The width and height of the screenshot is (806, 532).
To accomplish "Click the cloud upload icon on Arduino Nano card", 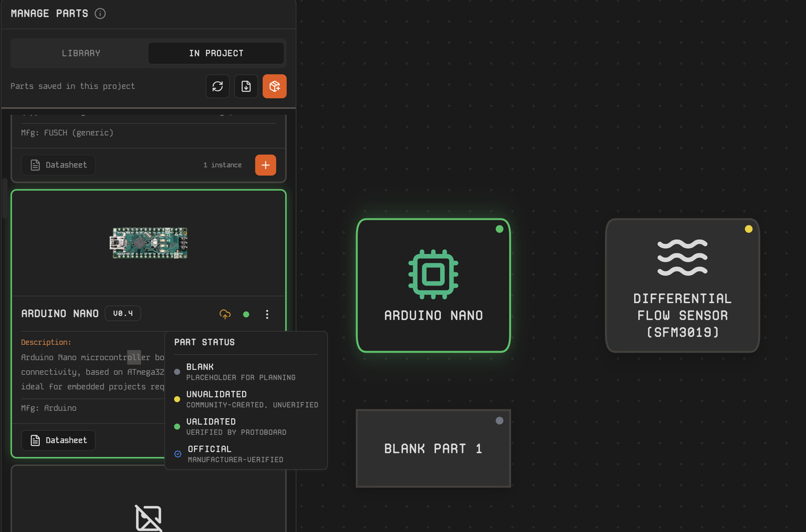I will coord(225,314).
